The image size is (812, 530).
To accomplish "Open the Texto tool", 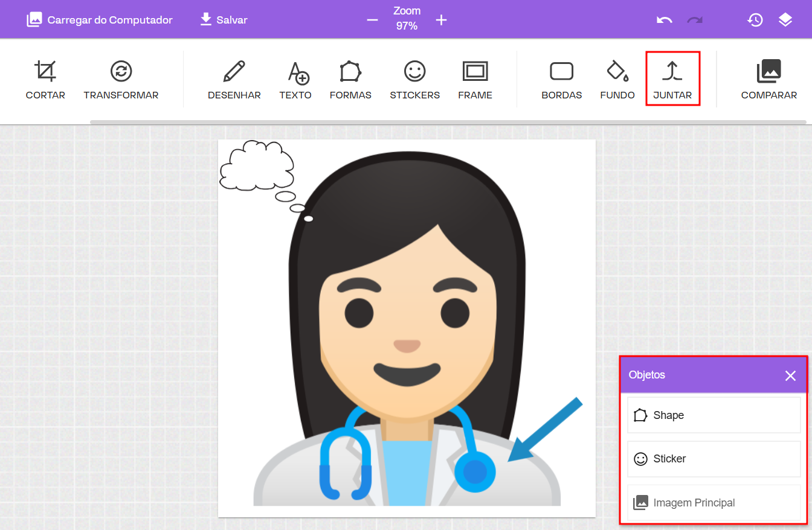I will pyautogui.click(x=295, y=80).
